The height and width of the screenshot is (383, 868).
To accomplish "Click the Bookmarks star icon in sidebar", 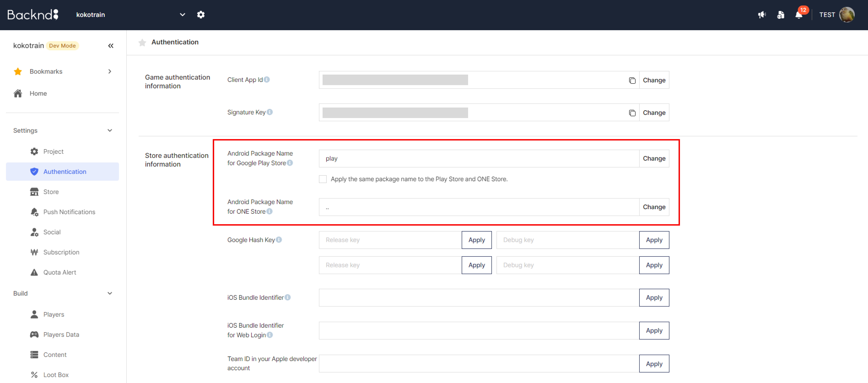I will 18,71.
